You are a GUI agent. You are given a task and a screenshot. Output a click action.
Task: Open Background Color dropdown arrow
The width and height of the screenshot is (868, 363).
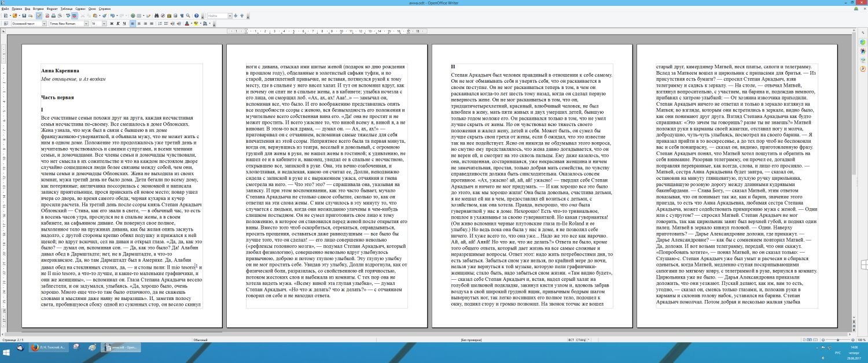(x=210, y=24)
